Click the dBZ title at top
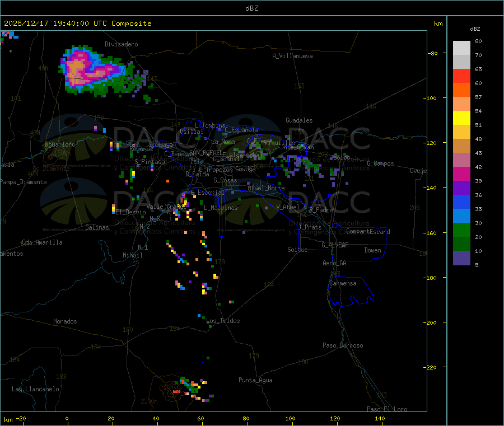The height and width of the screenshot is (426, 504). 252,8
